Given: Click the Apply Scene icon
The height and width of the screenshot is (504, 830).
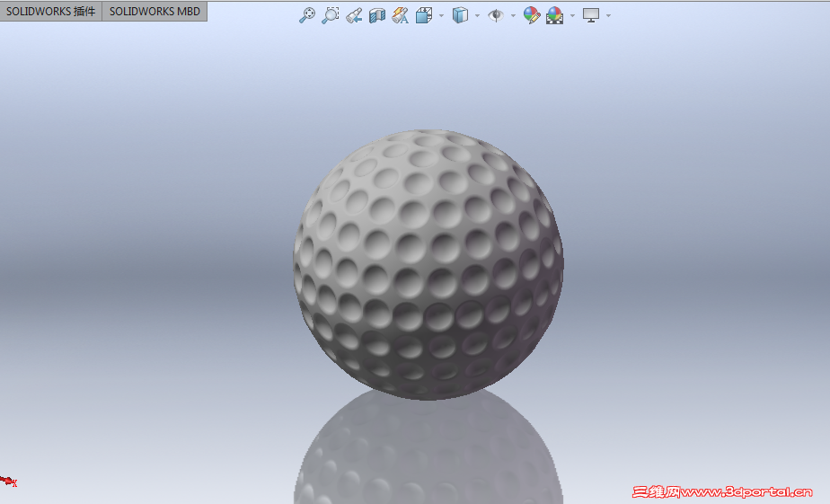Looking at the screenshot, I should coord(554,15).
